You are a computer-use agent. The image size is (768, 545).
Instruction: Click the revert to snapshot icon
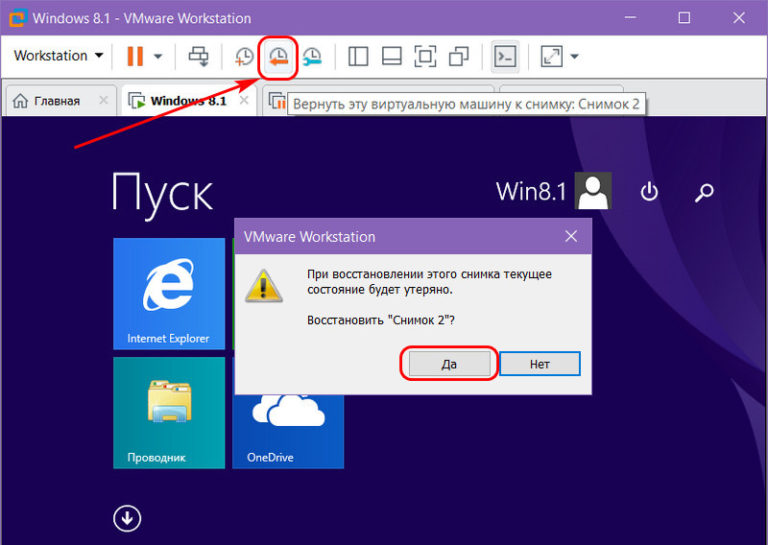click(279, 56)
